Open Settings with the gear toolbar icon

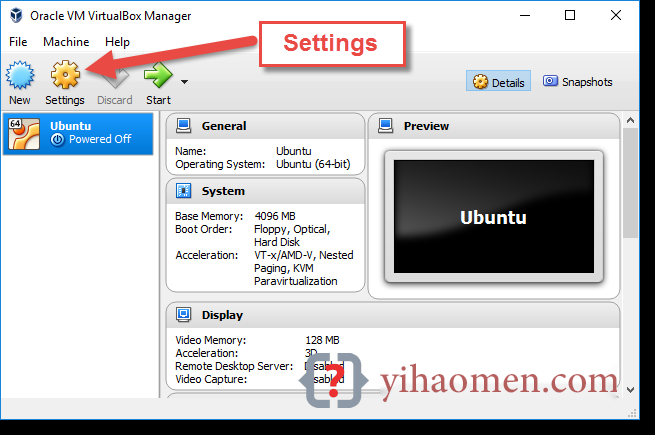65,75
